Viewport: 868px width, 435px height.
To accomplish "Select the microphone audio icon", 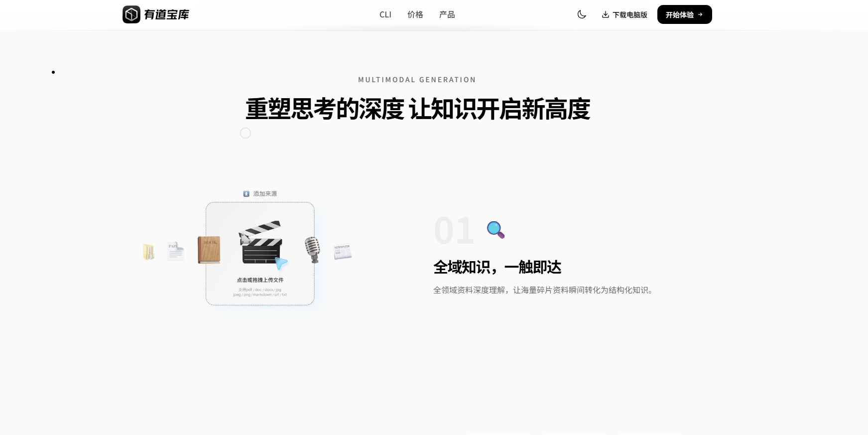I will point(312,250).
